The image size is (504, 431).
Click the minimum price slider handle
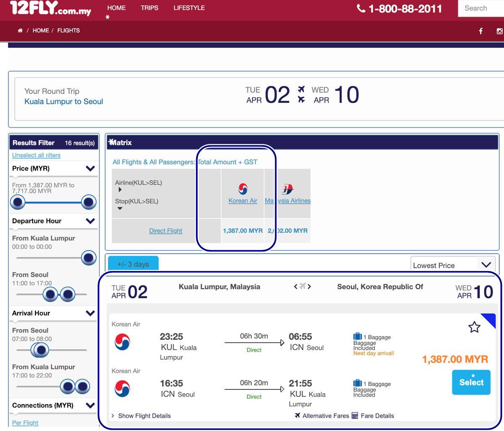point(18,202)
